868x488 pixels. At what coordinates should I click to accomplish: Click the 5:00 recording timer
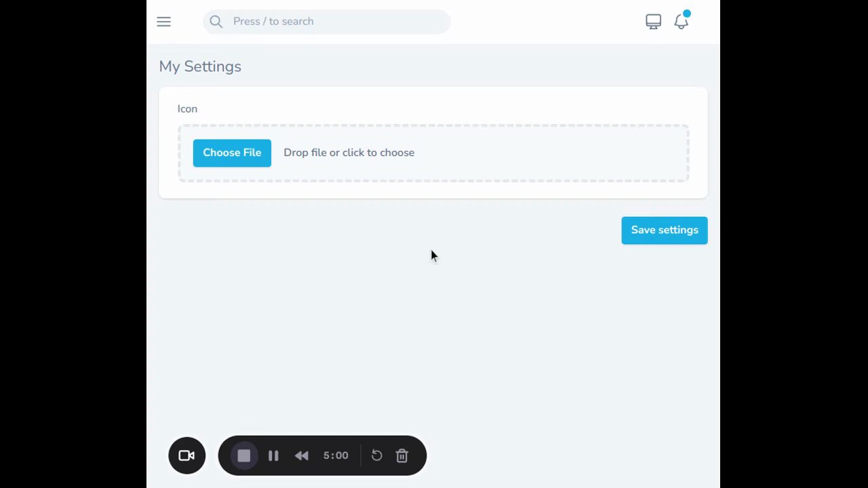tap(336, 455)
